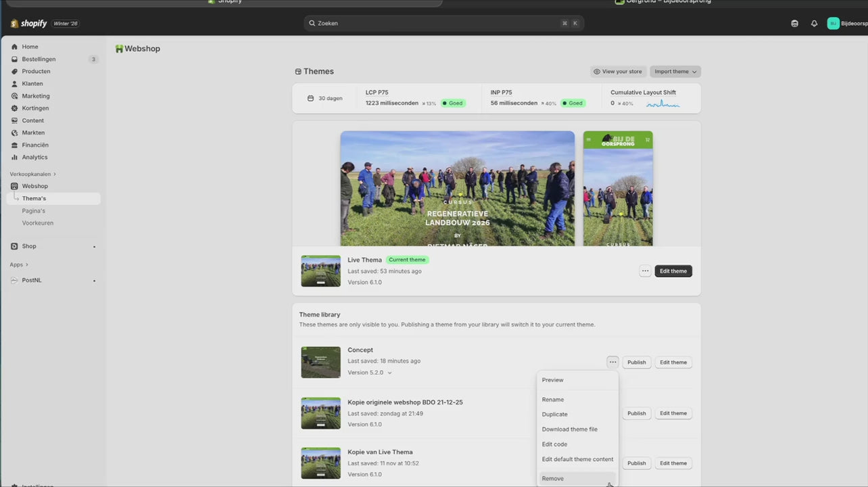The image size is (868, 487).
Task: Choose Preview from the context menu
Action: coord(577,380)
